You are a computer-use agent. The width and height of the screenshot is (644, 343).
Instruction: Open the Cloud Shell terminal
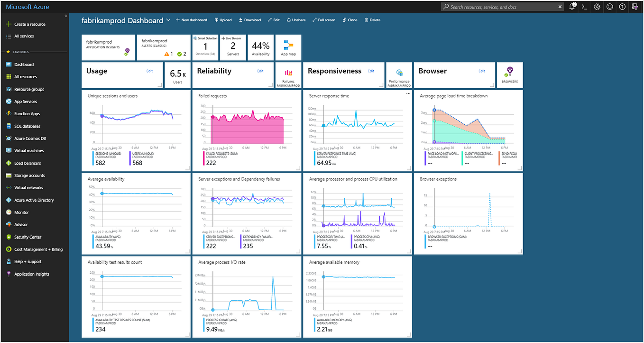[x=584, y=7]
